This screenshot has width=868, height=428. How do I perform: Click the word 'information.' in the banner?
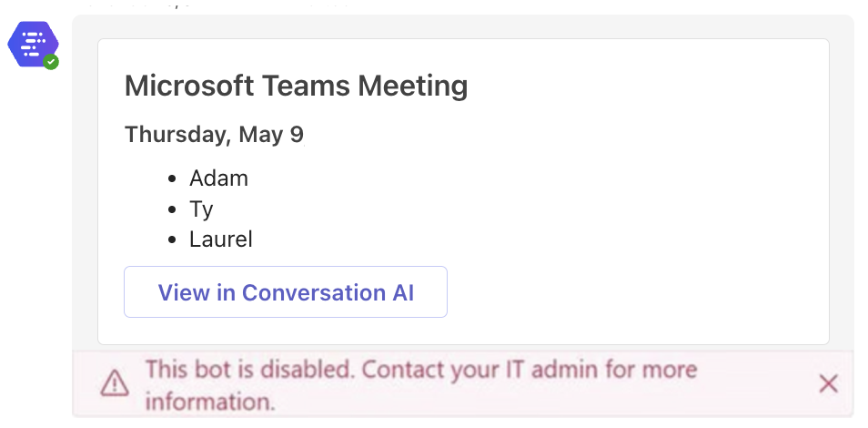(x=210, y=401)
